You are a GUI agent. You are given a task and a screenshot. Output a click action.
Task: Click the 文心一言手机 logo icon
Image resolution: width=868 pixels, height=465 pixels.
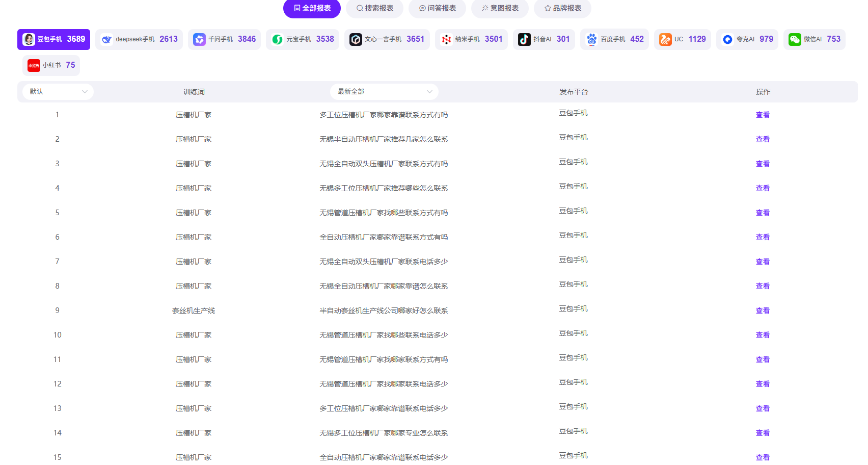click(356, 39)
